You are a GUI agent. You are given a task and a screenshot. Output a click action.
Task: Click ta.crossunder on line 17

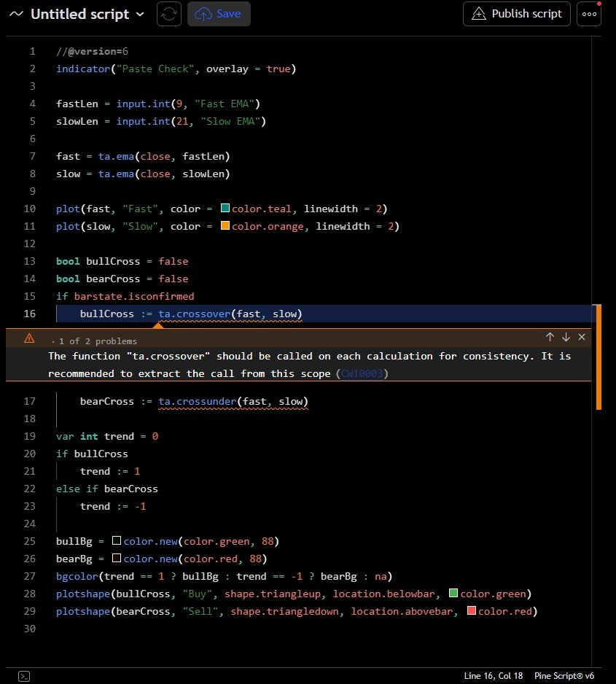click(198, 401)
